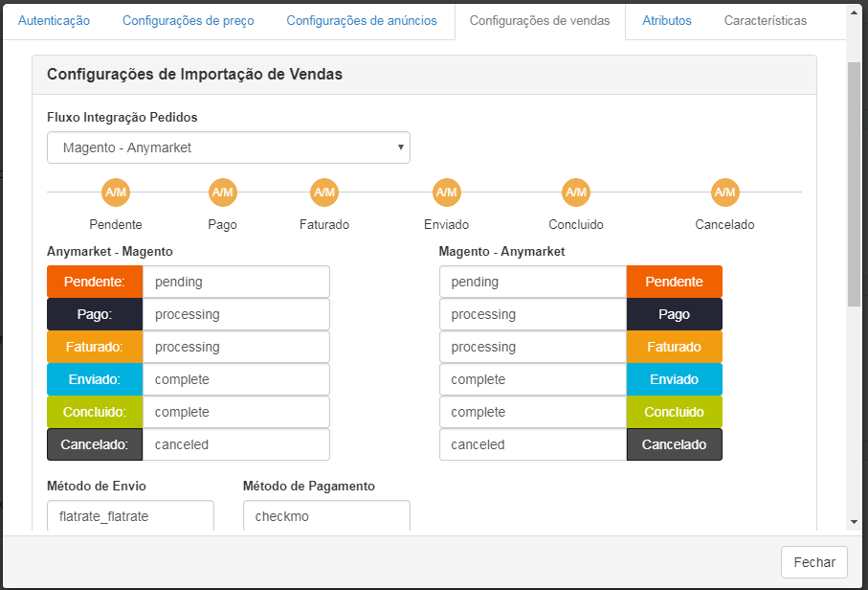Click the Magento-Anymarket complete field for Enviado

click(533, 379)
